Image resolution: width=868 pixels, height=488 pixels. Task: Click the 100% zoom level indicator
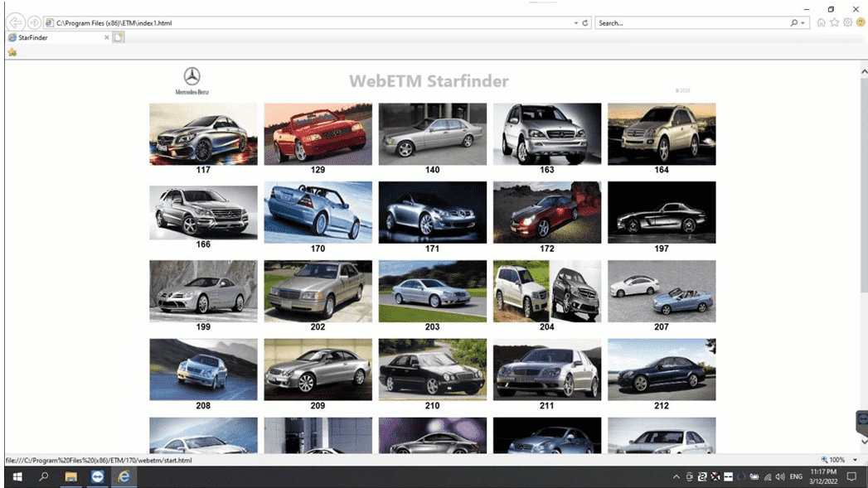833,460
